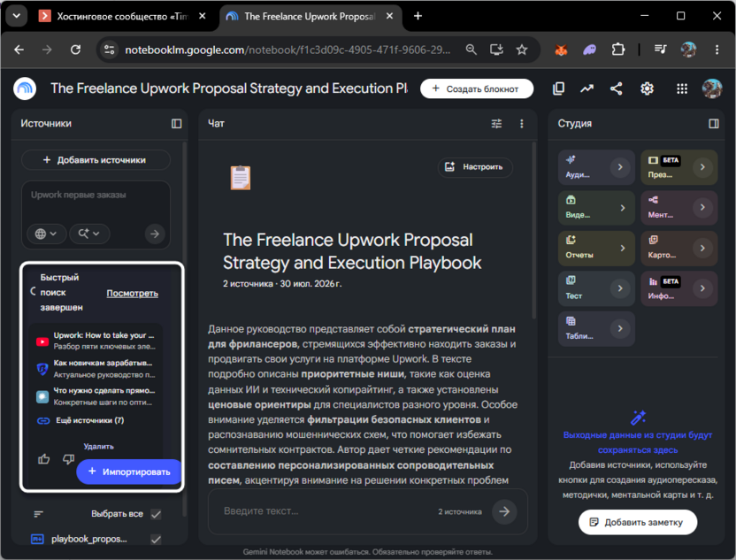Click the Upwork первые заказы search field
This screenshot has height=560, width=736.
coord(96,195)
